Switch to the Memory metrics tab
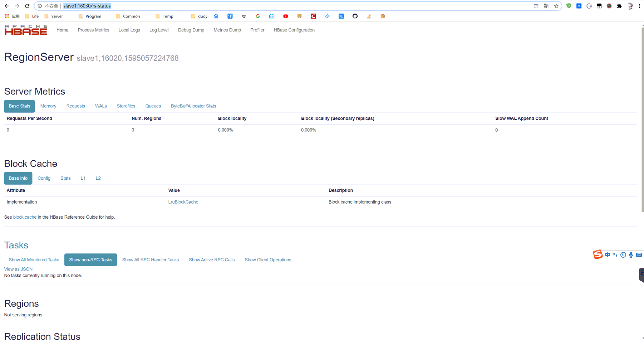Screen dimensions: 644x340 click(48, 106)
